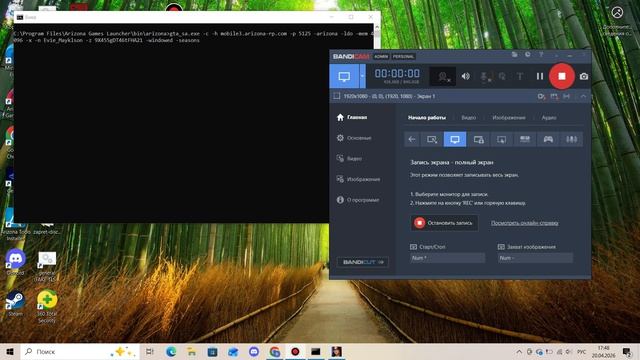Select the HDMI device recording mode icon
This screenshot has height=360, width=640.
[x=525, y=139]
